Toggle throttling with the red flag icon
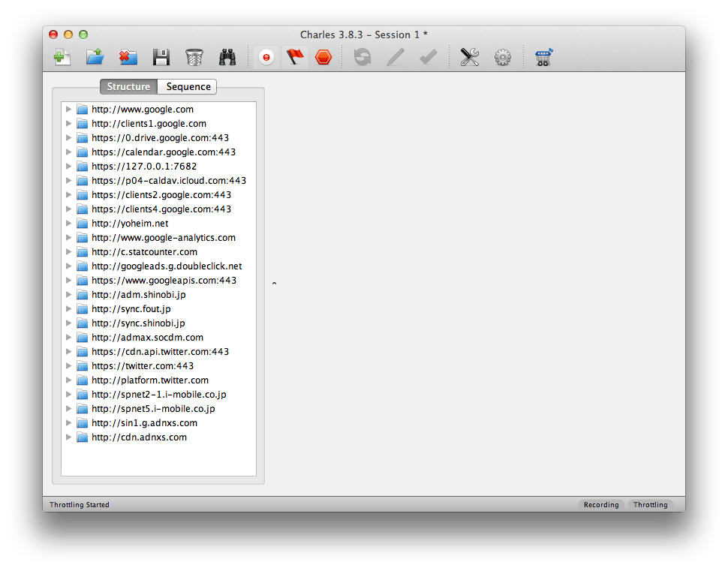This screenshot has height=571, width=728. (x=295, y=57)
